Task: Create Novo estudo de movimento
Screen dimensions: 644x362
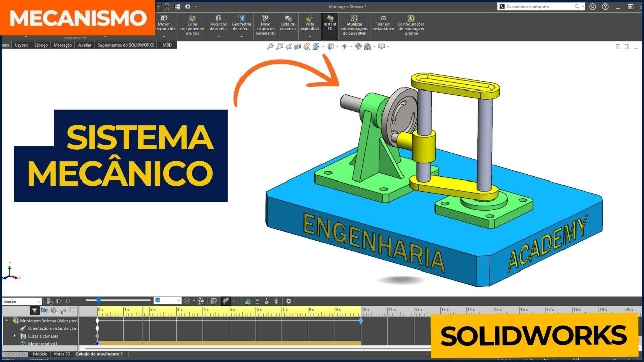Action: pos(265,25)
